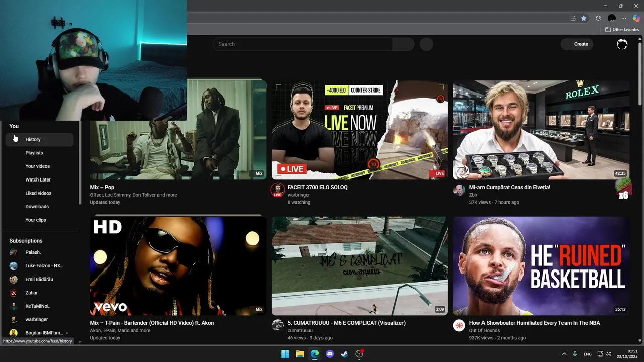Open Edge Settings and more menu
Screen dimensions: 644x362
624,18
